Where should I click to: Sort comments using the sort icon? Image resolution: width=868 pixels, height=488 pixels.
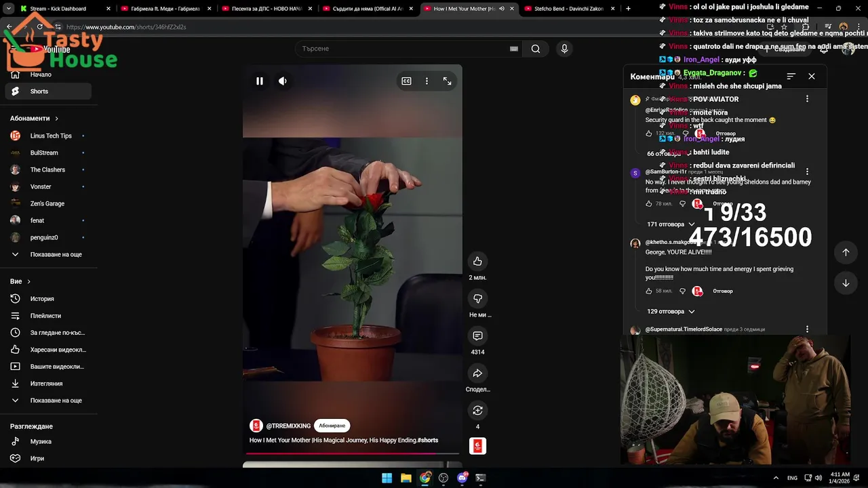pos(791,77)
